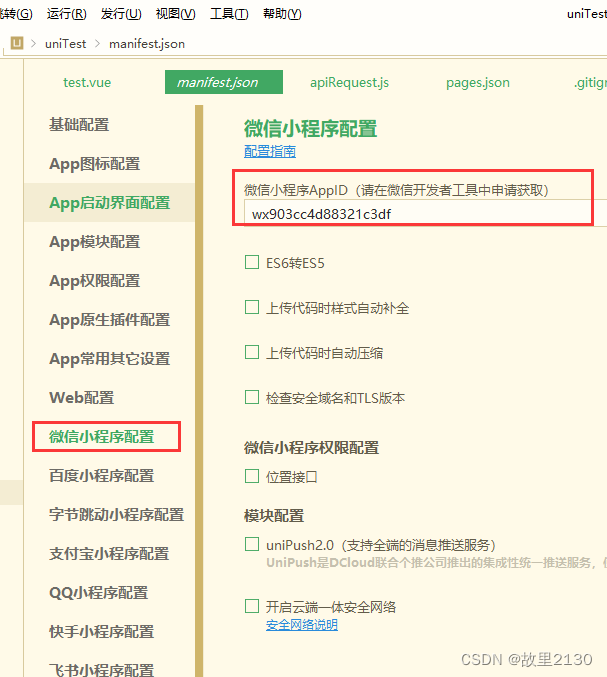Open the 支付宝小程序配置 section

(x=109, y=554)
